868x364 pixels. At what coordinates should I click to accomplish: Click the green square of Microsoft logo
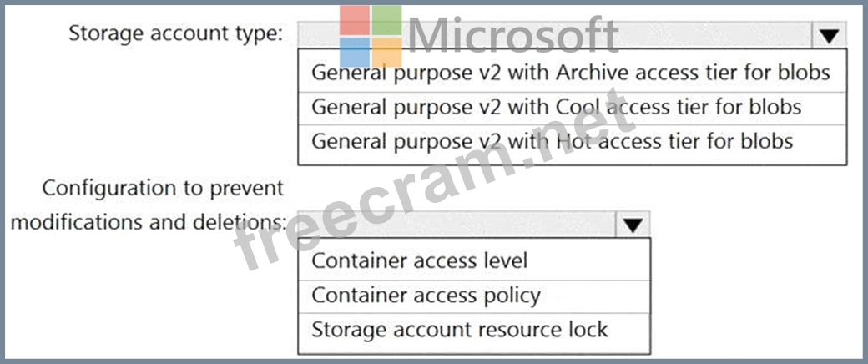(387, 20)
